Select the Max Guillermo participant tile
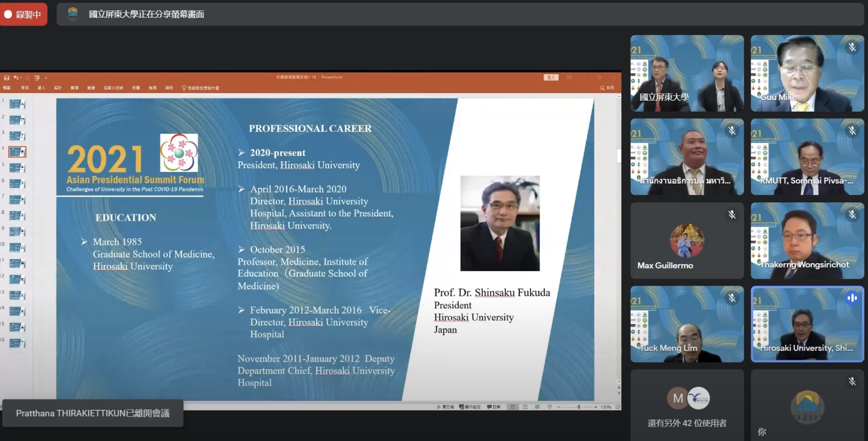Viewport: 868px width, 441px height. click(x=687, y=240)
